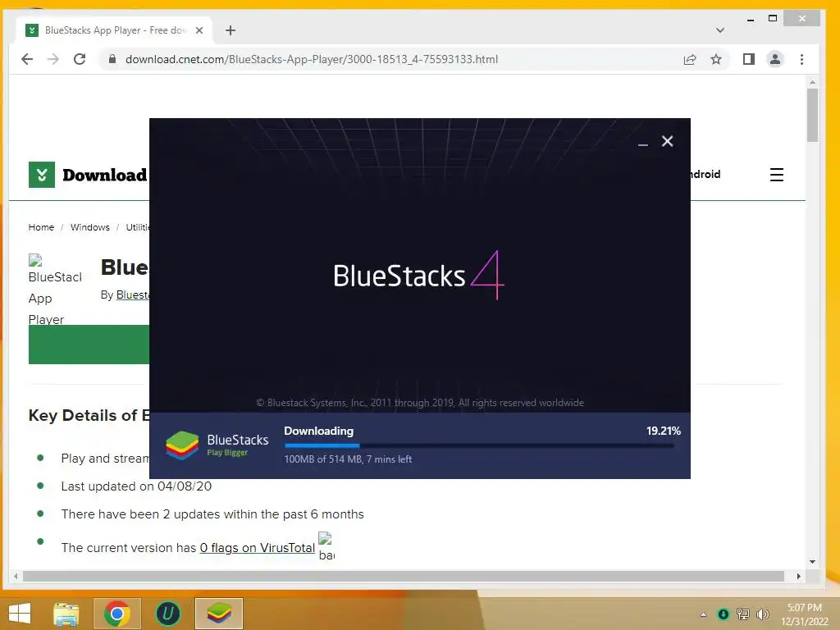Viewport: 840px width, 630px height.
Task: Click the horizontal scroll left arrow
Action: pos(16,576)
